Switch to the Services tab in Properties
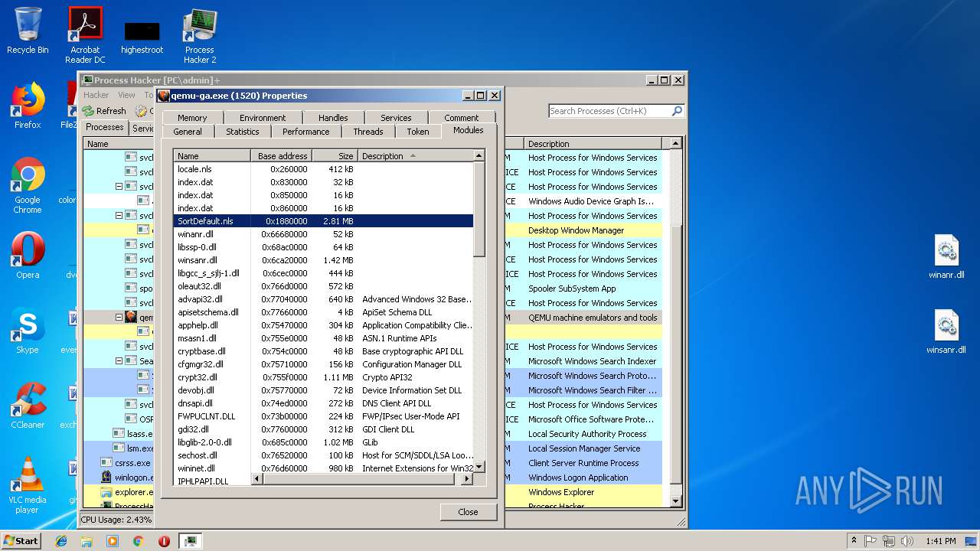980x551 pixels. 396,118
